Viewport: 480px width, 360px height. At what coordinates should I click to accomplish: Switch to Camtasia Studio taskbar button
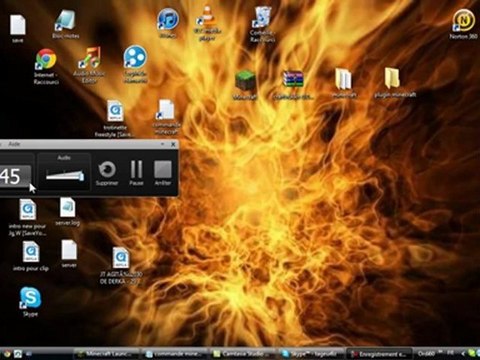tap(243, 354)
